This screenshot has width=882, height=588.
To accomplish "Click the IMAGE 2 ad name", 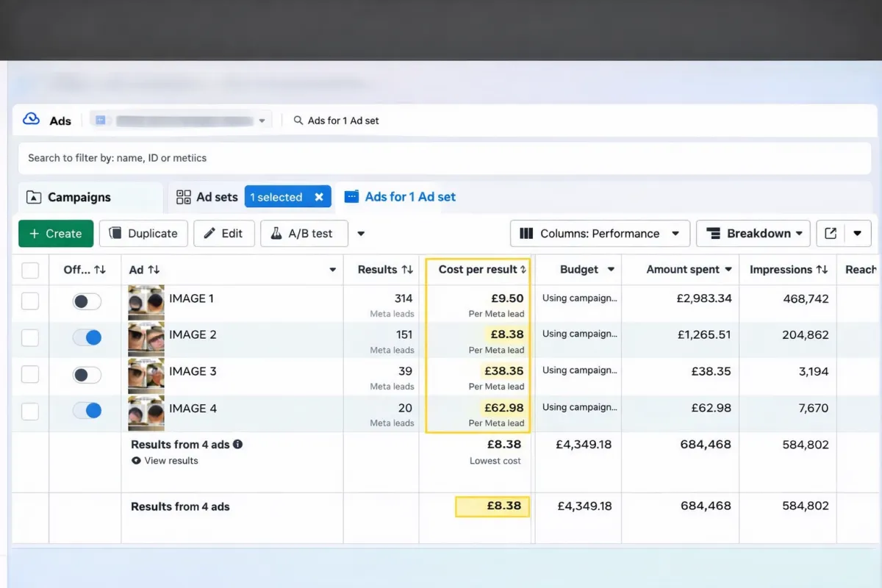I will [x=193, y=334].
